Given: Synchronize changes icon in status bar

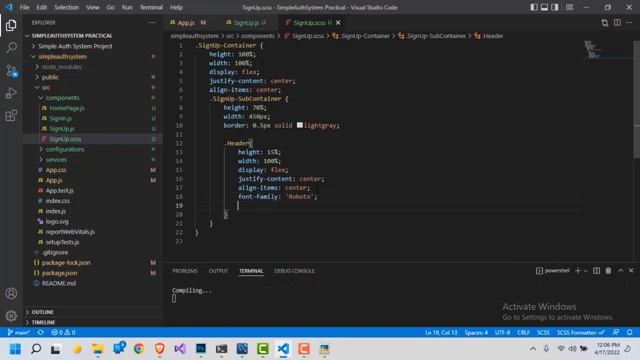Looking at the screenshot, I should tap(40, 332).
